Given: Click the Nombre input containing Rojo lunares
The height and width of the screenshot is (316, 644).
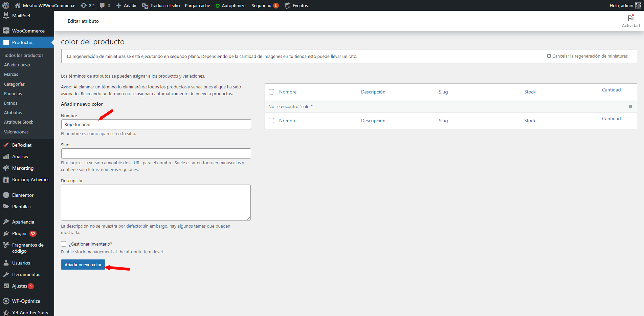Looking at the screenshot, I should pyautogui.click(x=156, y=124).
